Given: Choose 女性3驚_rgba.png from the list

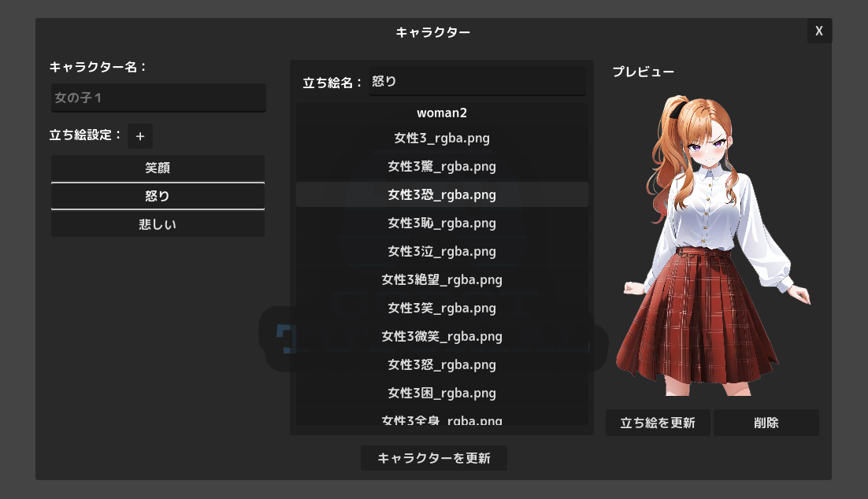Looking at the screenshot, I should [x=441, y=167].
